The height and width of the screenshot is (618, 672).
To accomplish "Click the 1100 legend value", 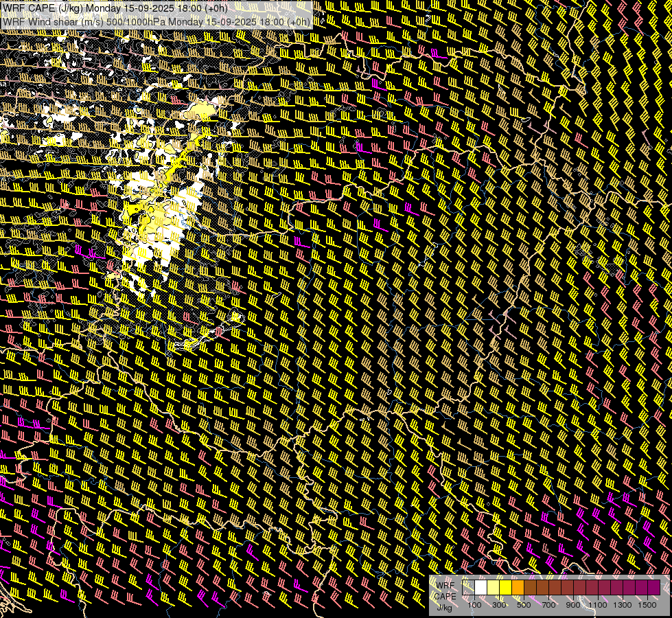I will [x=597, y=605].
